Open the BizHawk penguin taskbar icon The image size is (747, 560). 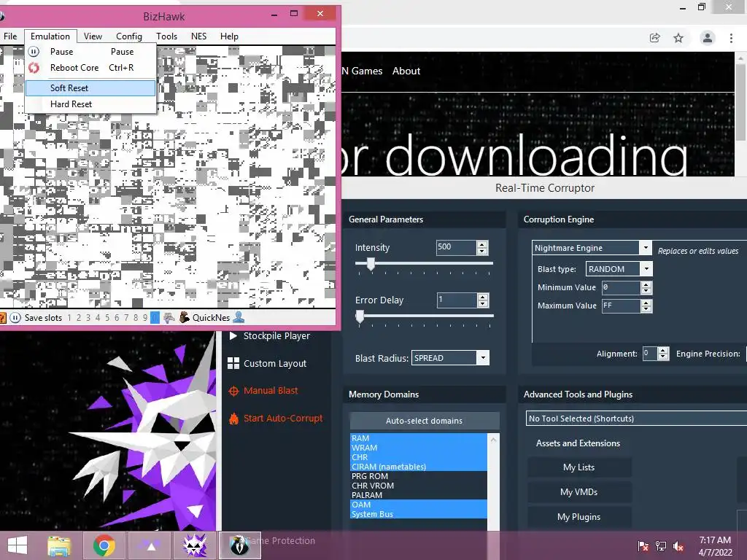coord(239,545)
